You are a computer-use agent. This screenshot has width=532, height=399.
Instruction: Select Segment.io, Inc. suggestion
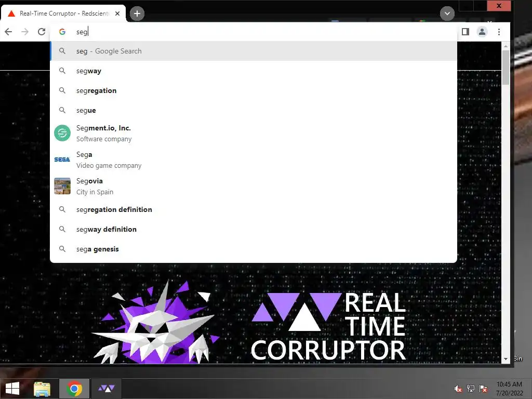(x=254, y=134)
